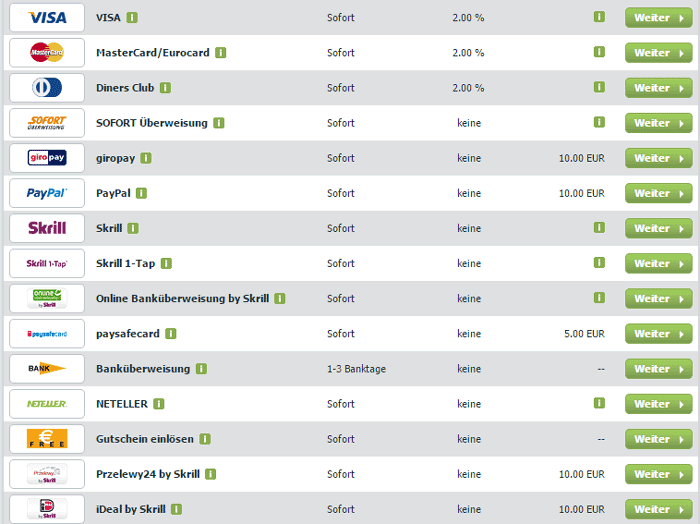
Task: Click info icon beside NETELLER name
Action: (158, 404)
